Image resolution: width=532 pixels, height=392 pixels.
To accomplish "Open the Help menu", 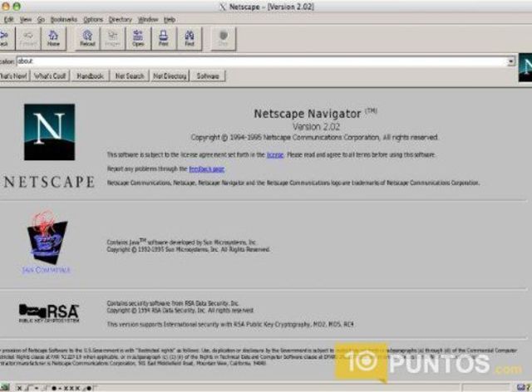I will coord(170,20).
